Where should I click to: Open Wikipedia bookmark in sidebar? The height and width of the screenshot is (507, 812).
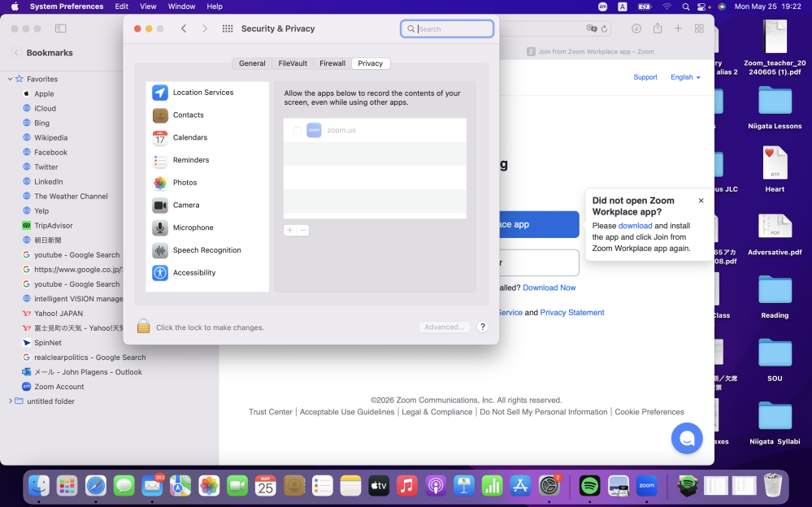(50, 138)
